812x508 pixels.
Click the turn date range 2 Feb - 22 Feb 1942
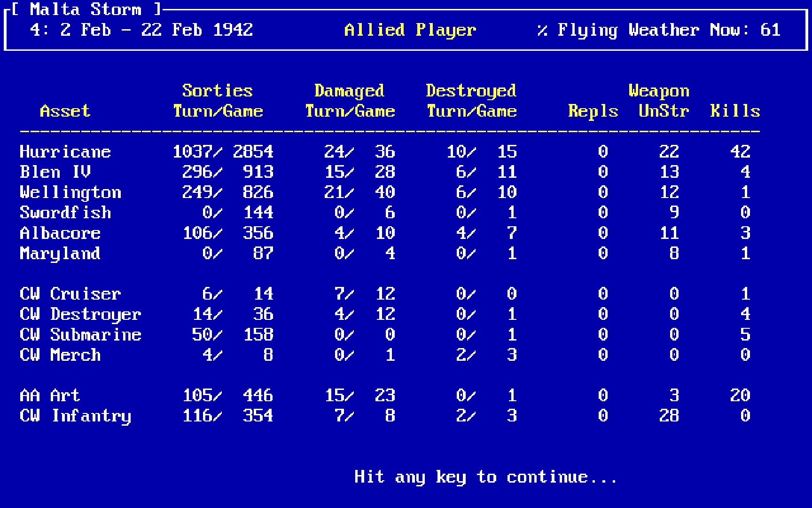tap(156, 30)
